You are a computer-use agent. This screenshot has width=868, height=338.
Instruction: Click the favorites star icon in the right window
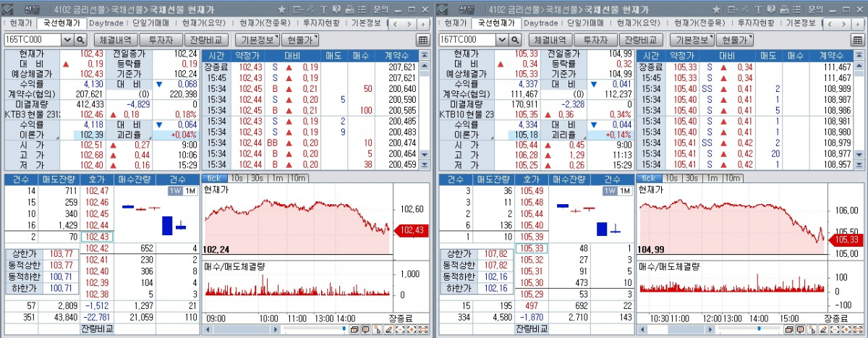716,9
